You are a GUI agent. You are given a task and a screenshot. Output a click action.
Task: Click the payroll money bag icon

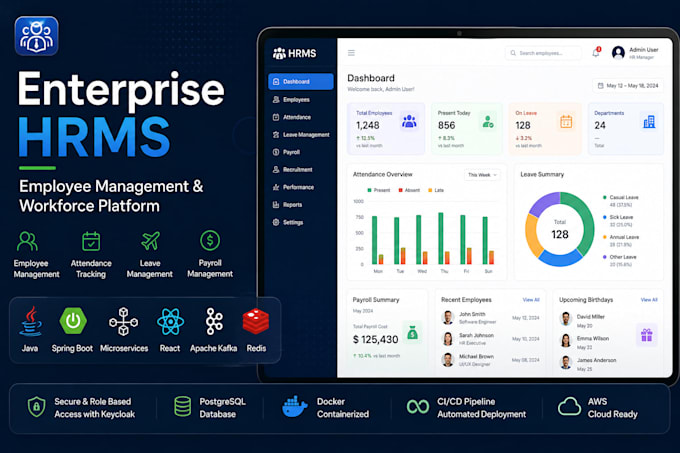412,332
